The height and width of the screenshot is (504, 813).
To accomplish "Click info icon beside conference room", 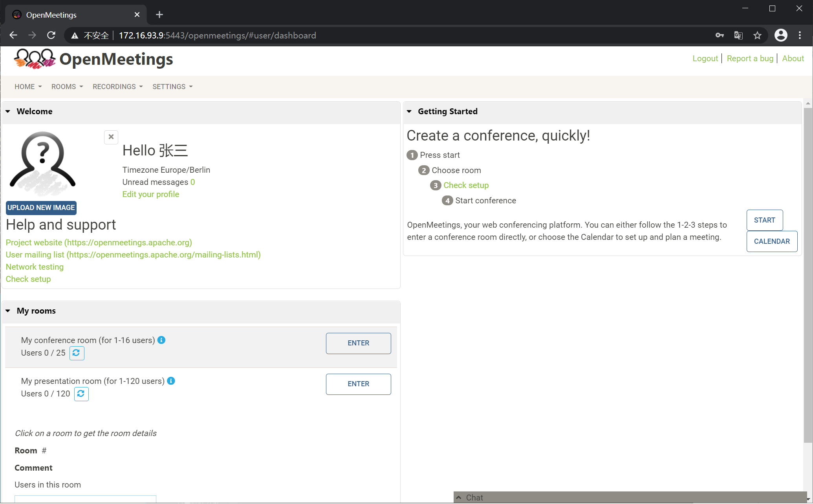I will pyautogui.click(x=161, y=340).
